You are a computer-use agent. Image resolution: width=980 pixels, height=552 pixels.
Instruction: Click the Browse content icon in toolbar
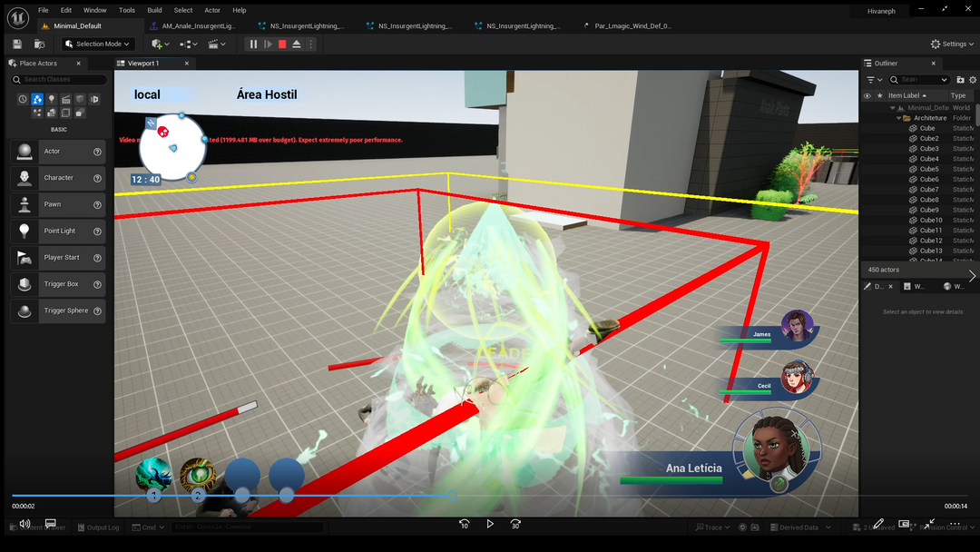(x=39, y=44)
